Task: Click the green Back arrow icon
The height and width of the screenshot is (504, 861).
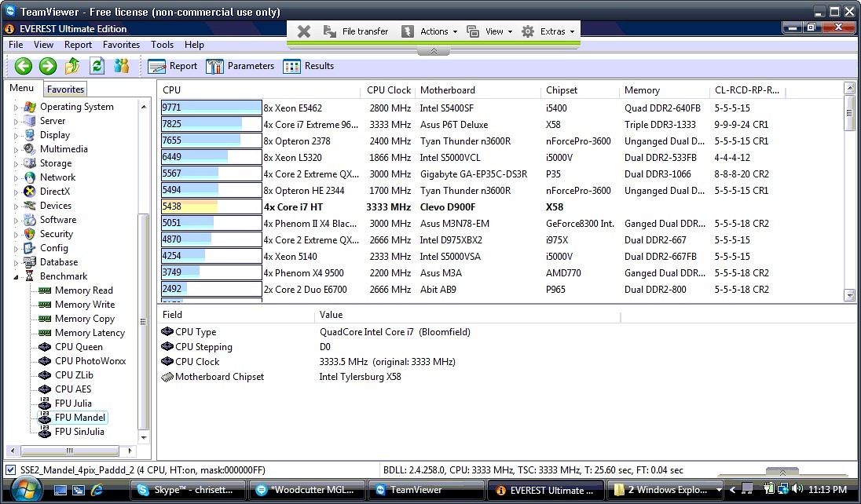Action: coord(23,67)
